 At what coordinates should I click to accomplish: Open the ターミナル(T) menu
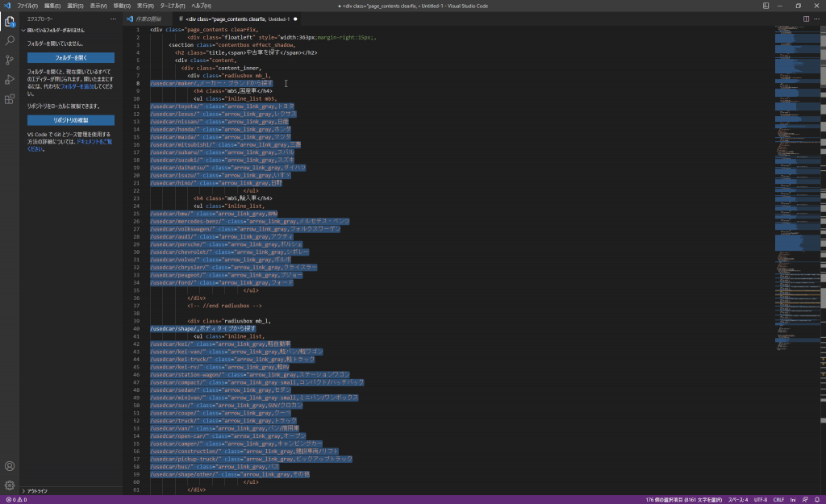[173, 6]
